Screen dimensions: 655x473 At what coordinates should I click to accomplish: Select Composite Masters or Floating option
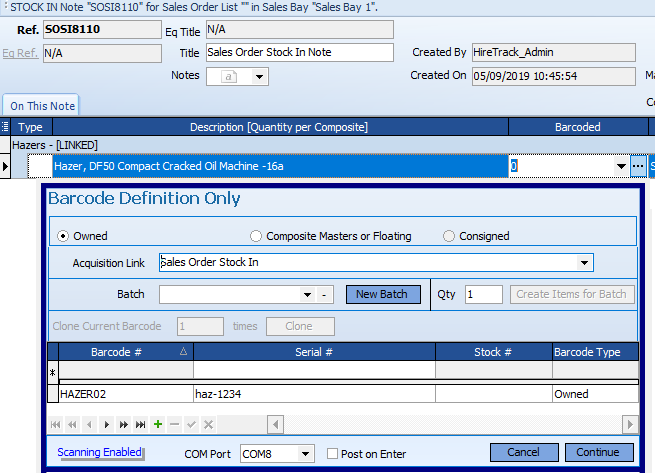click(x=257, y=236)
